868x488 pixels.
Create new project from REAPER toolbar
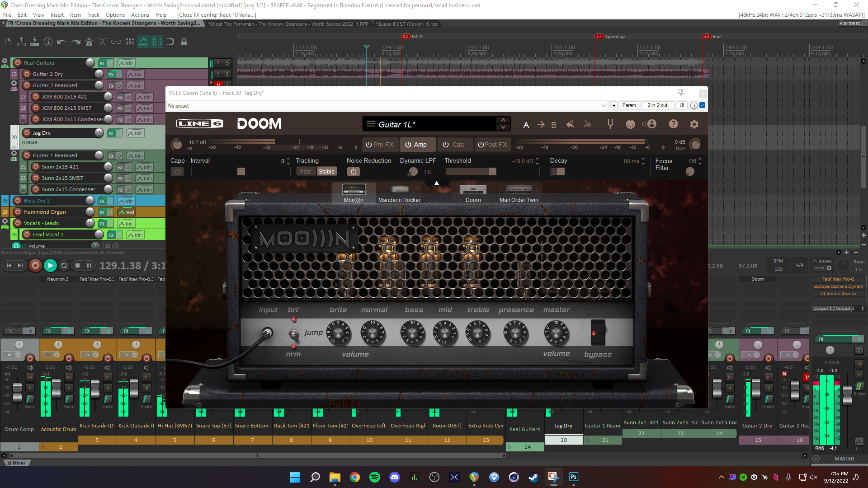7,42
